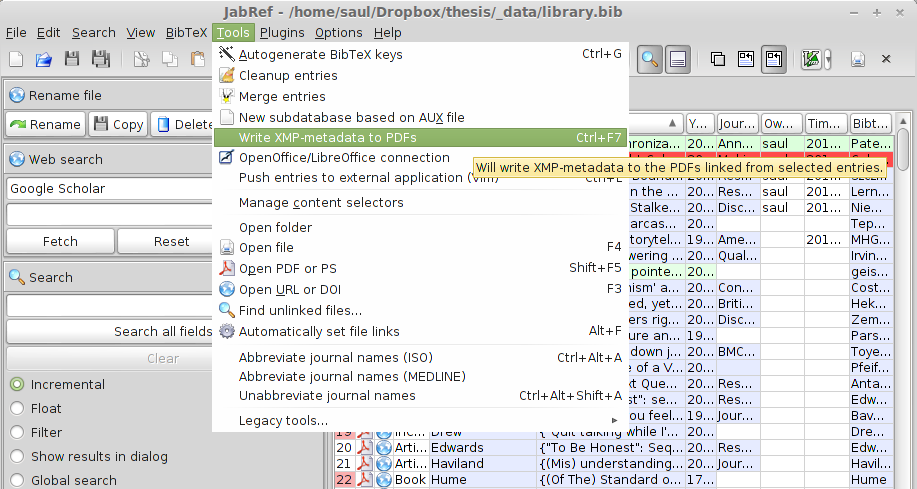The height and width of the screenshot is (489, 917).
Task: Choose Merge entries
Action: (x=420, y=97)
